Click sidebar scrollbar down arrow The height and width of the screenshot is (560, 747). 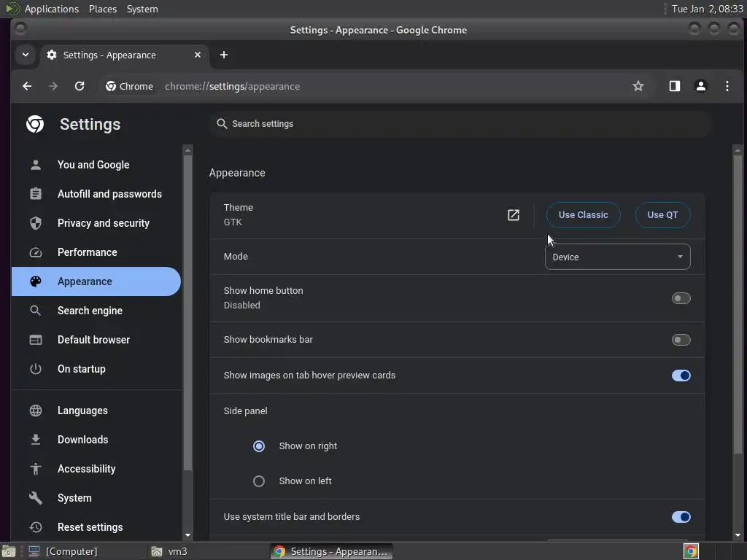[x=187, y=535]
